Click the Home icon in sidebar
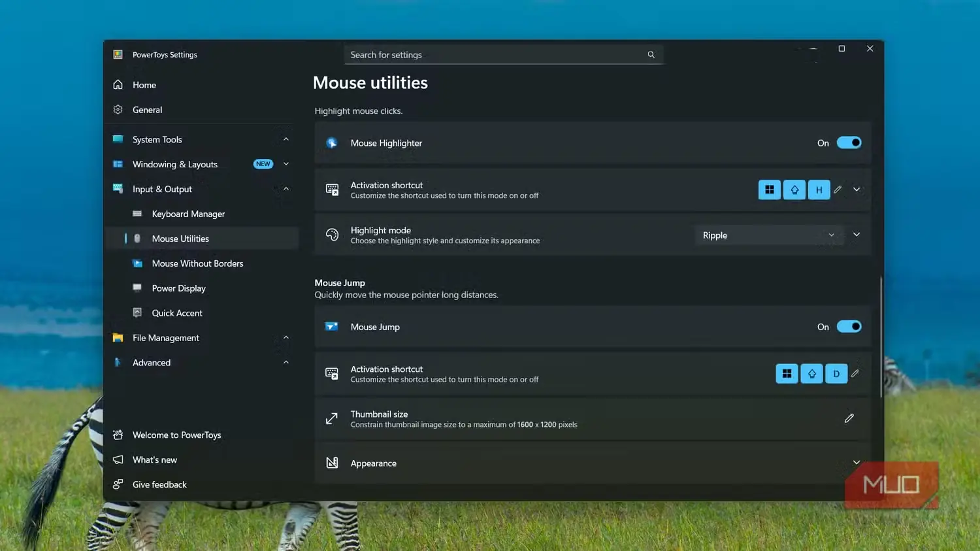980x551 pixels. 118,85
